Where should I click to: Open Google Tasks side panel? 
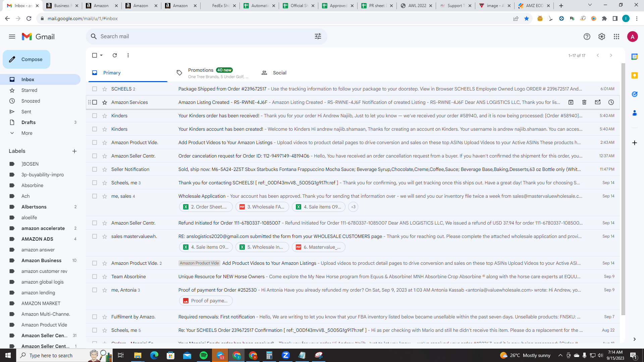tap(635, 94)
